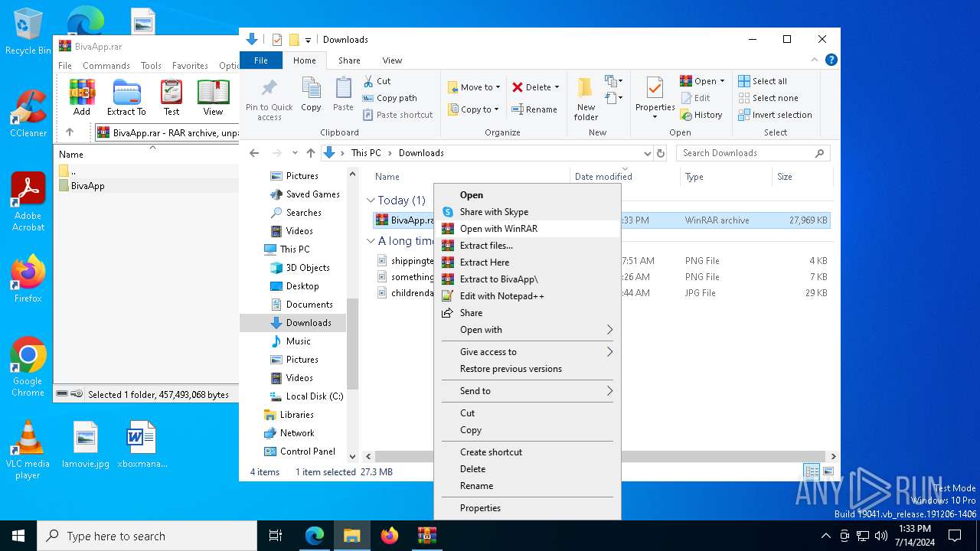Switch to the View ribbon tab
980x551 pixels.
(392, 60)
